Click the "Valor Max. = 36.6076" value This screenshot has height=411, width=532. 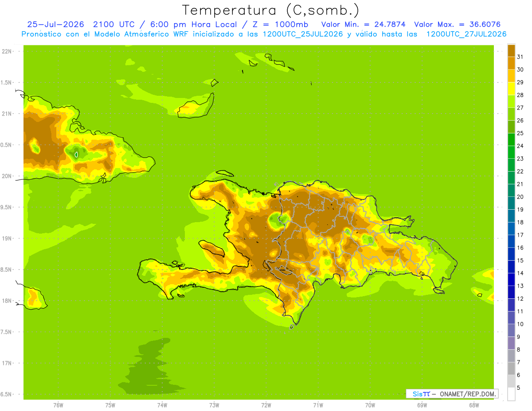(457, 24)
